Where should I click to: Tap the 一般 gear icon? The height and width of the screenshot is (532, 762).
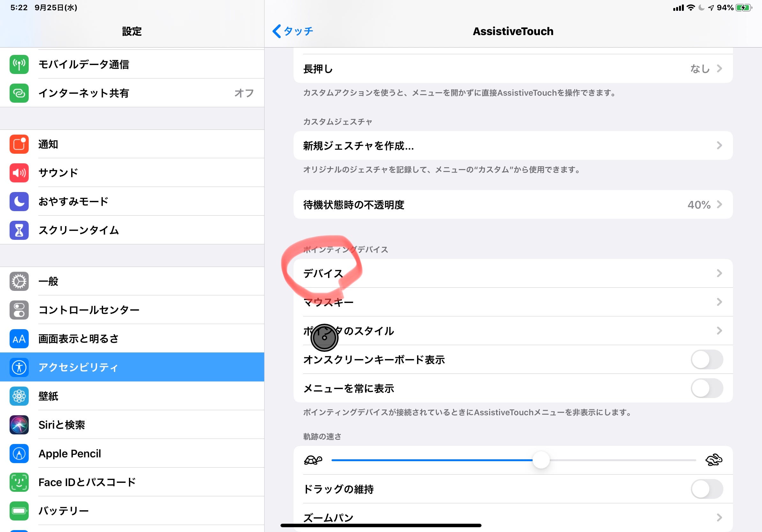tap(19, 281)
